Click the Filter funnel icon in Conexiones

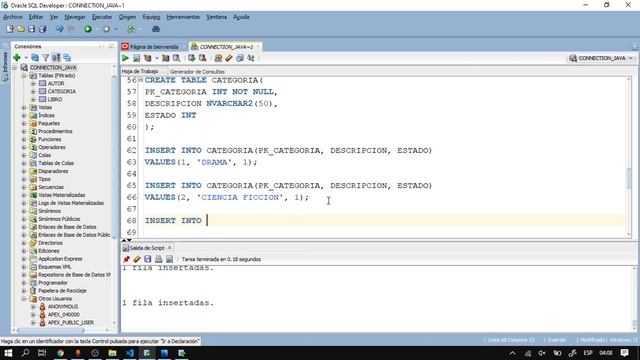pos(46,58)
